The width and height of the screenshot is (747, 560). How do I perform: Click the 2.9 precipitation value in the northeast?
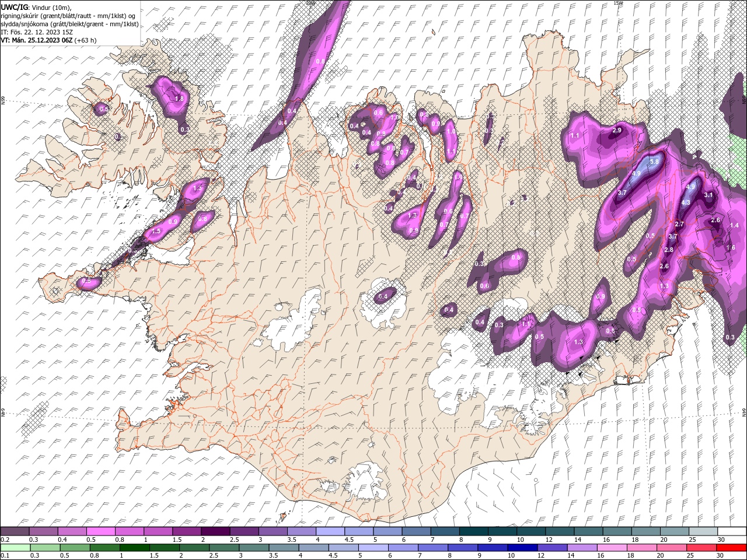(617, 130)
